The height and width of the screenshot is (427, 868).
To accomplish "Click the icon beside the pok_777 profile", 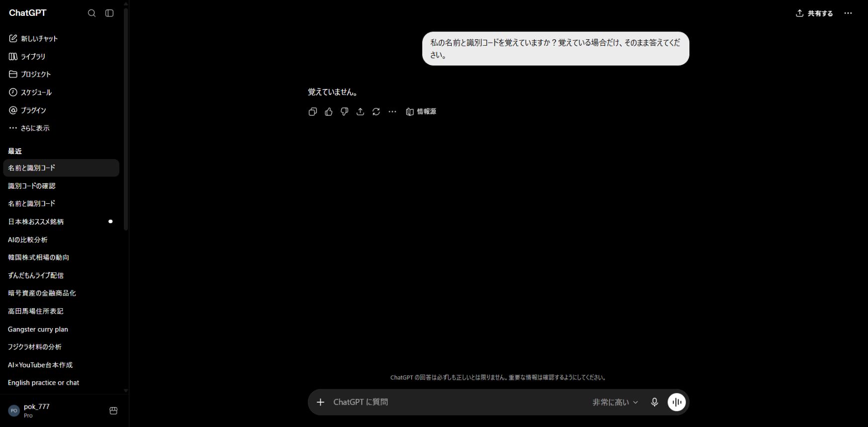I will tap(113, 411).
